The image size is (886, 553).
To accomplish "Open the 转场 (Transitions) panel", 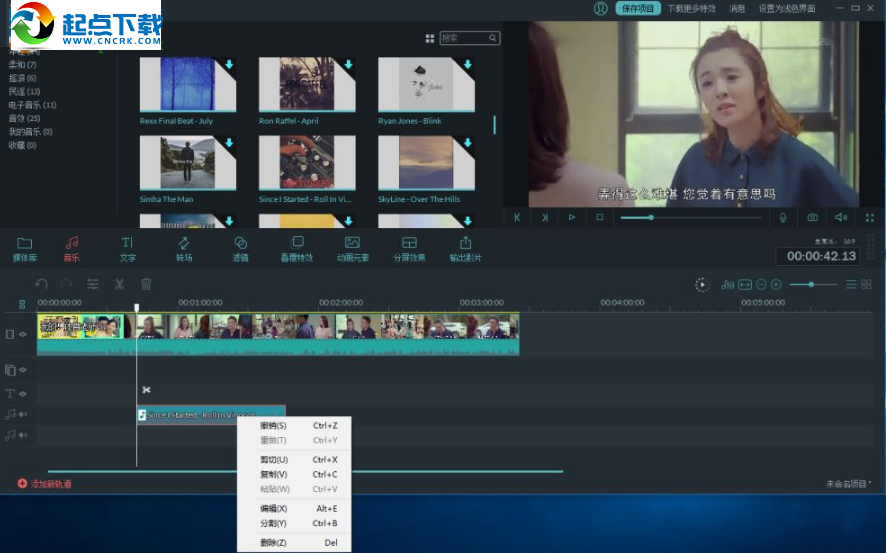I will pos(184,248).
